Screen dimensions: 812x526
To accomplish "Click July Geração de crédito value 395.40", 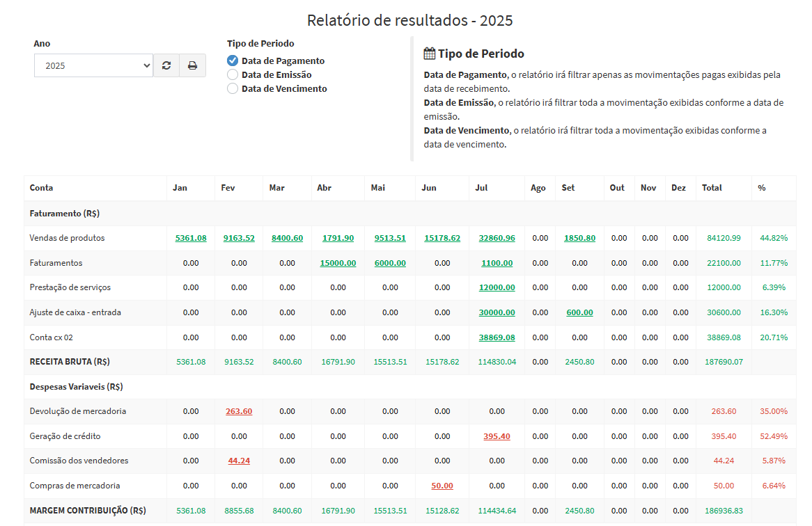I will [x=497, y=436].
